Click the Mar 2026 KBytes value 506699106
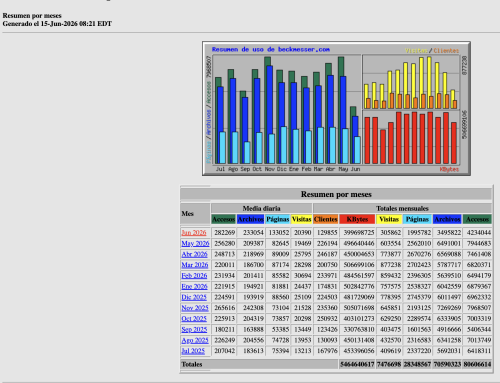This screenshot has height=383, width=500. (359, 265)
